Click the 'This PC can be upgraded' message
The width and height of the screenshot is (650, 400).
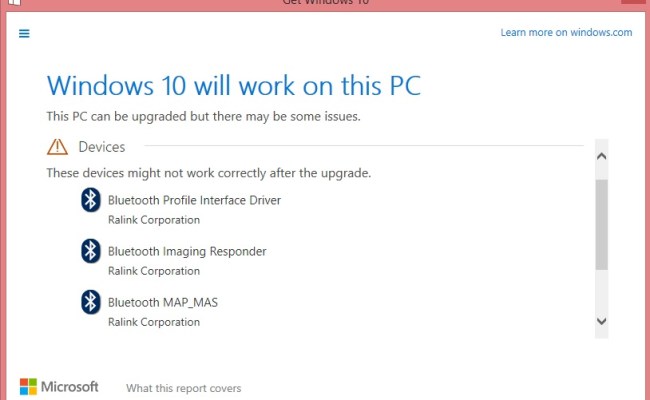click(x=203, y=116)
